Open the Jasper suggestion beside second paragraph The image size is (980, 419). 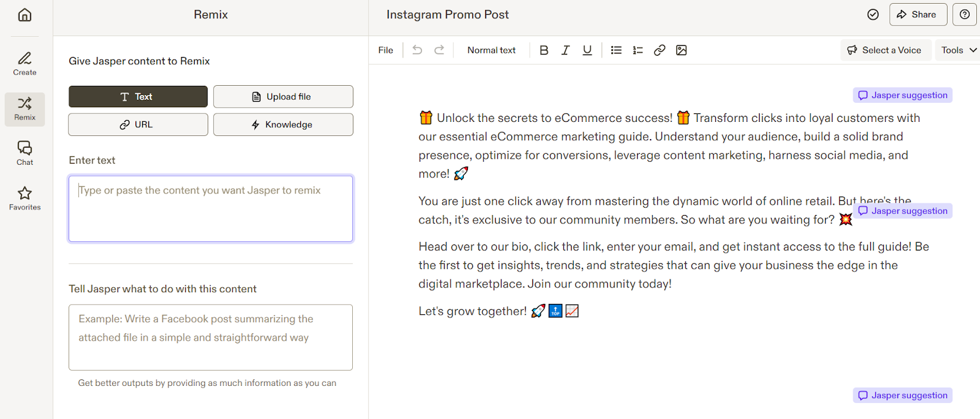coord(903,211)
